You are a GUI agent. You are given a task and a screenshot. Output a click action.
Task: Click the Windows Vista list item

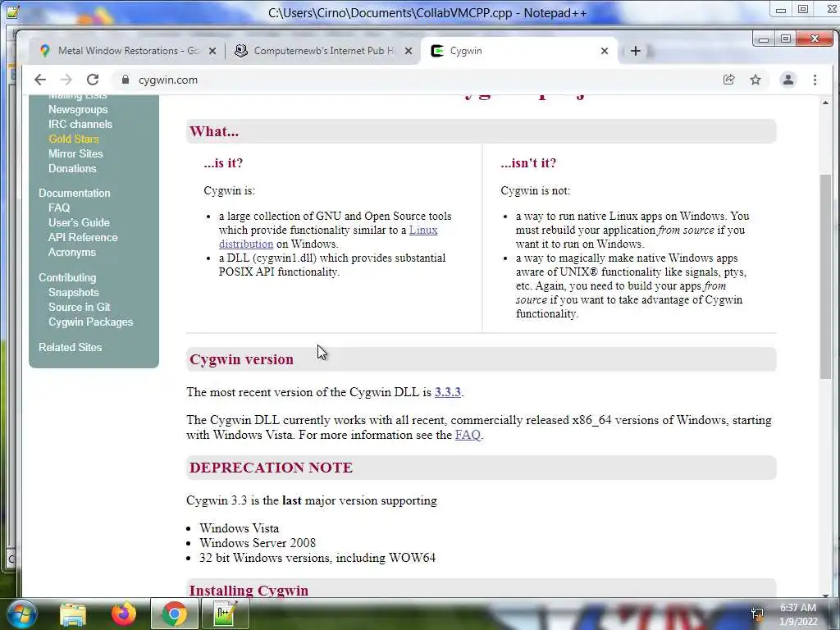click(x=239, y=528)
